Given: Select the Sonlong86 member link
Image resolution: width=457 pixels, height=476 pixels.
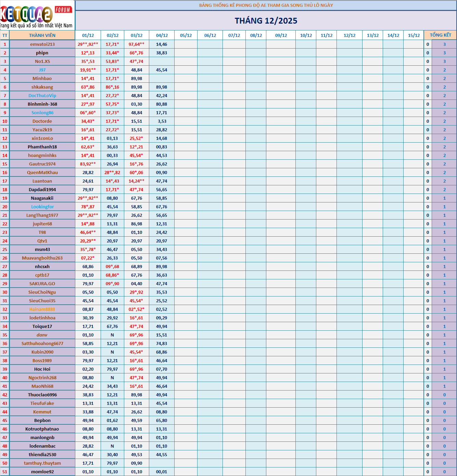Looking at the screenshot, I should pos(42,113).
